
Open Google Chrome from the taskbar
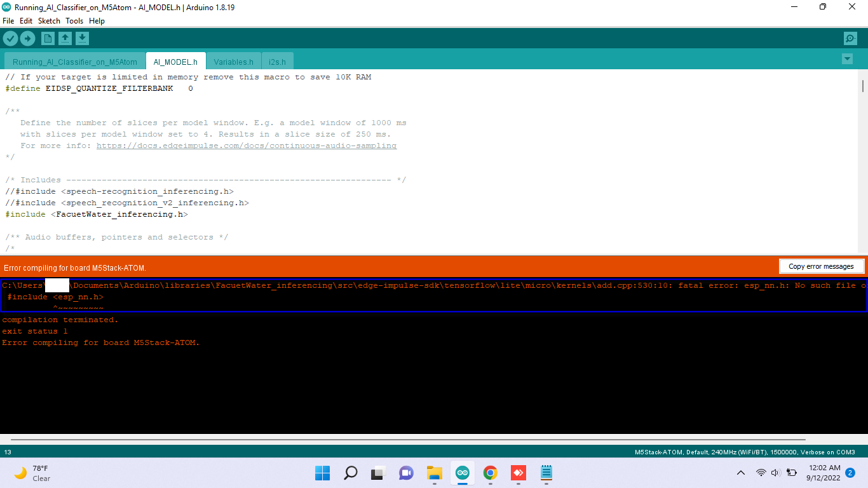pyautogui.click(x=490, y=473)
